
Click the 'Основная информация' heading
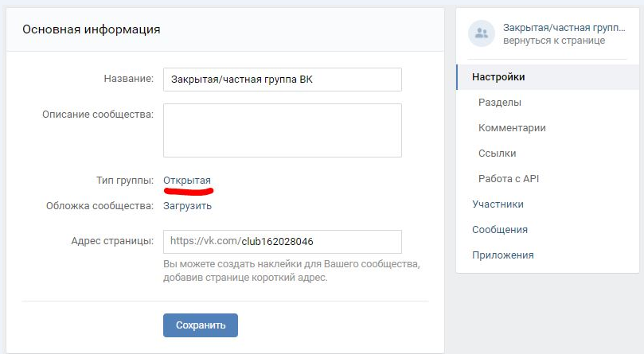pyautogui.click(x=92, y=30)
